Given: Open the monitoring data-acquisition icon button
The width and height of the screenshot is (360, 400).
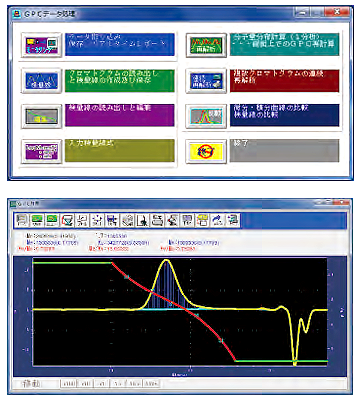Looking at the screenshot, I should [42, 45].
